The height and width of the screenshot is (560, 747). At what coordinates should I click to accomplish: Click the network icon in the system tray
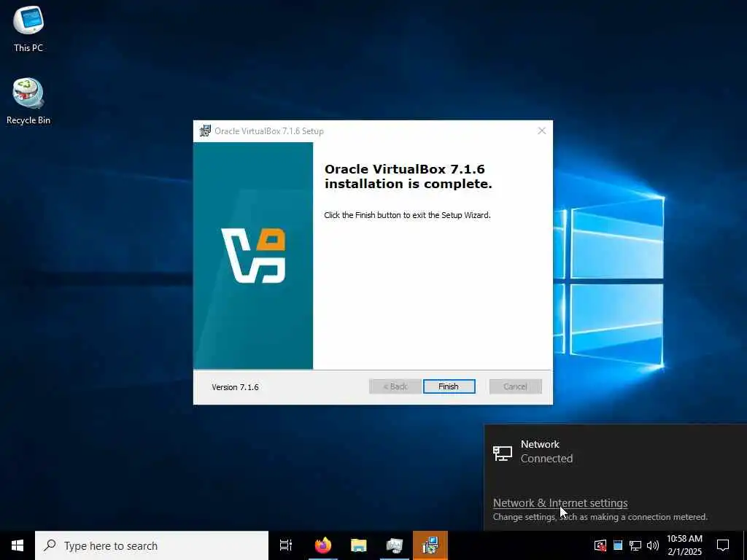point(635,545)
